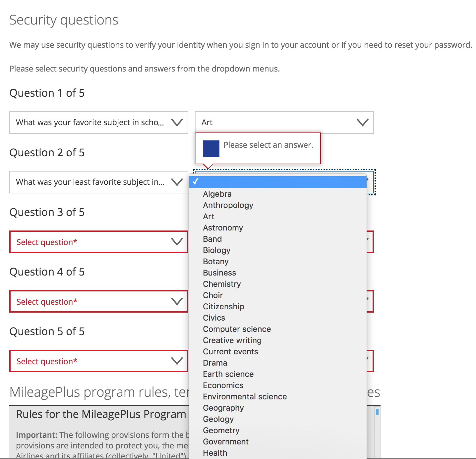The width and height of the screenshot is (476, 459).
Task: Select Algebra from the answer list
Action: tap(217, 194)
